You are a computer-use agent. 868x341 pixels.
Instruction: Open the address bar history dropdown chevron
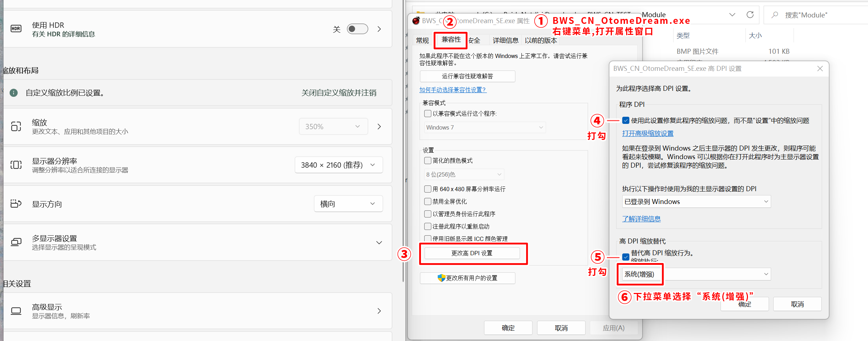pos(732,15)
